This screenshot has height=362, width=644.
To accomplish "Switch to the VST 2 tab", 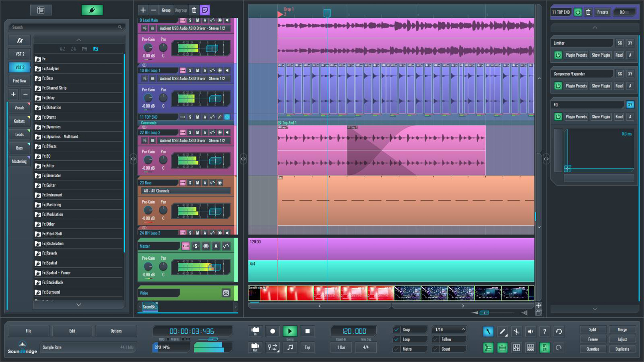I will 20,54.
